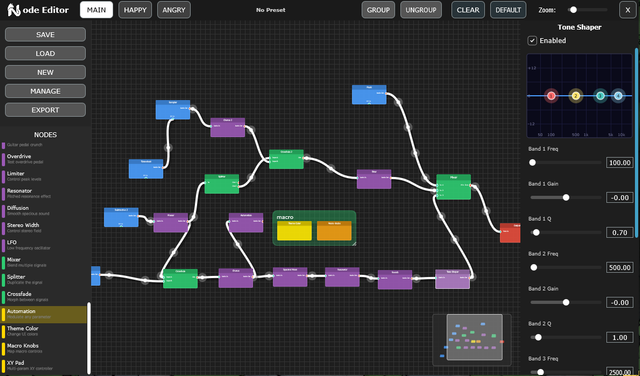Click the SAVE button
Screen dimensions: 640x376
click(x=45, y=35)
